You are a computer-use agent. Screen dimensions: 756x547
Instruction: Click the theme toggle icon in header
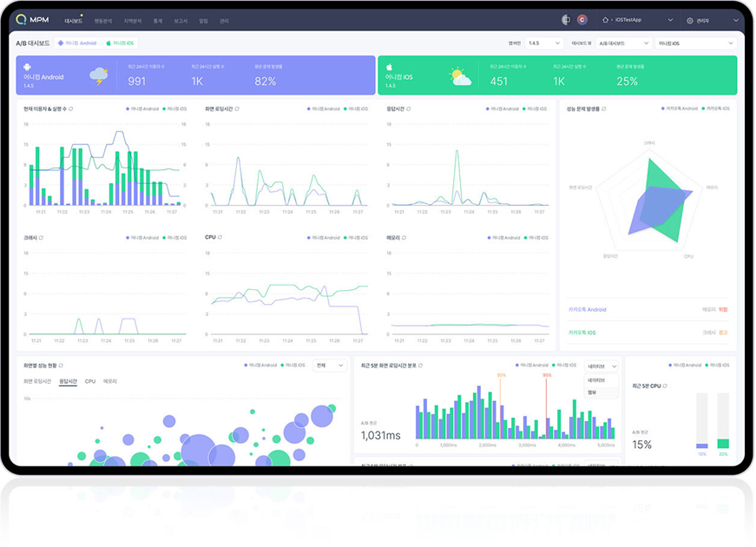(566, 20)
